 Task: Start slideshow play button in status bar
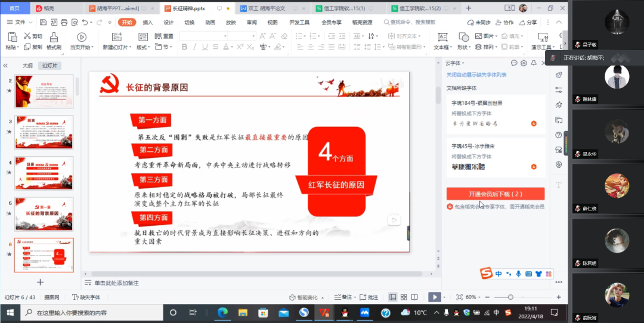click(434, 297)
